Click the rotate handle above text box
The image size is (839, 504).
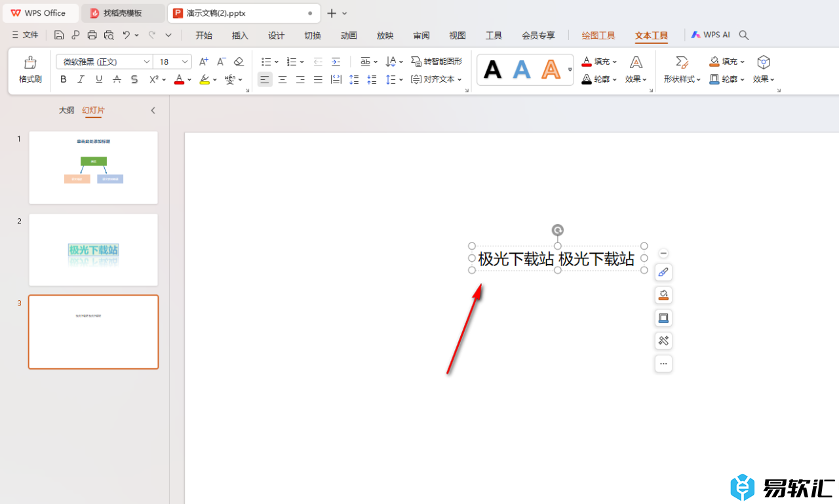pos(557,230)
